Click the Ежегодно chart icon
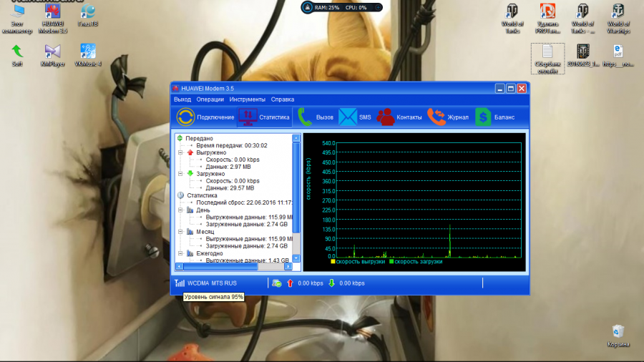The height and width of the screenshot is (362, 644). [x=190, y=254]
